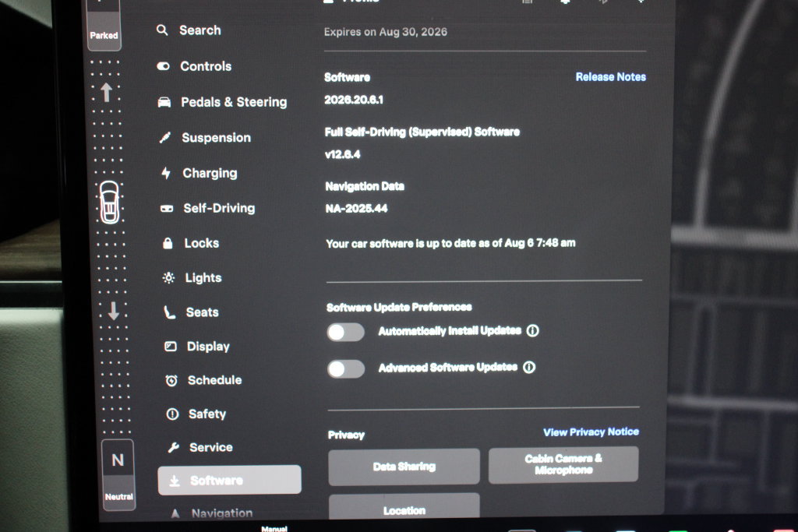The height and width of the screenshot is (532, 798).
Task: Open the Navigation settings label
Action: click(222, 513)
